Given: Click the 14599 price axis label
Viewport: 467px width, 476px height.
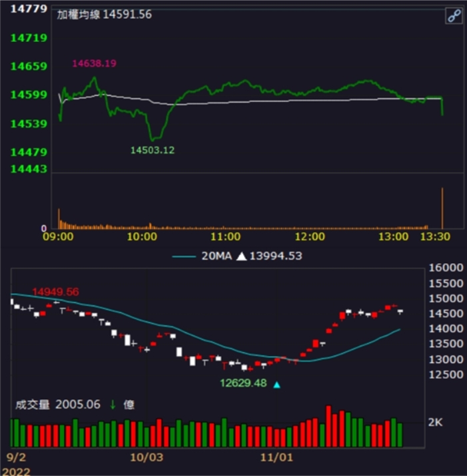Looking at the screenshot, I should pyautogui.click(x=29, y=95).
